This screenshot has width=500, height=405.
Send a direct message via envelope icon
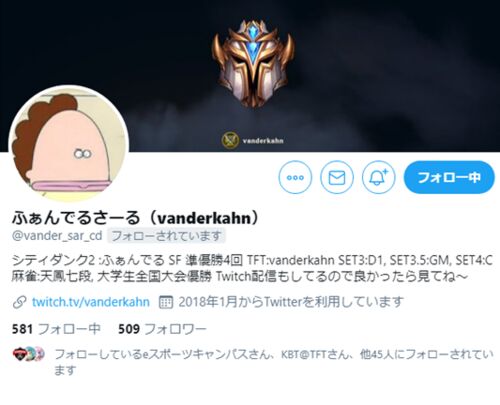337,177
